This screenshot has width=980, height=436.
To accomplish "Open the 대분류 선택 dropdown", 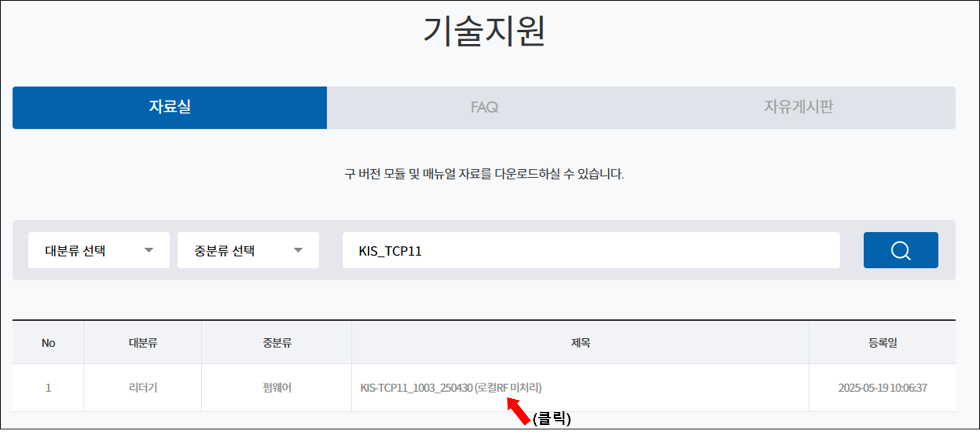I will point(99,250).
